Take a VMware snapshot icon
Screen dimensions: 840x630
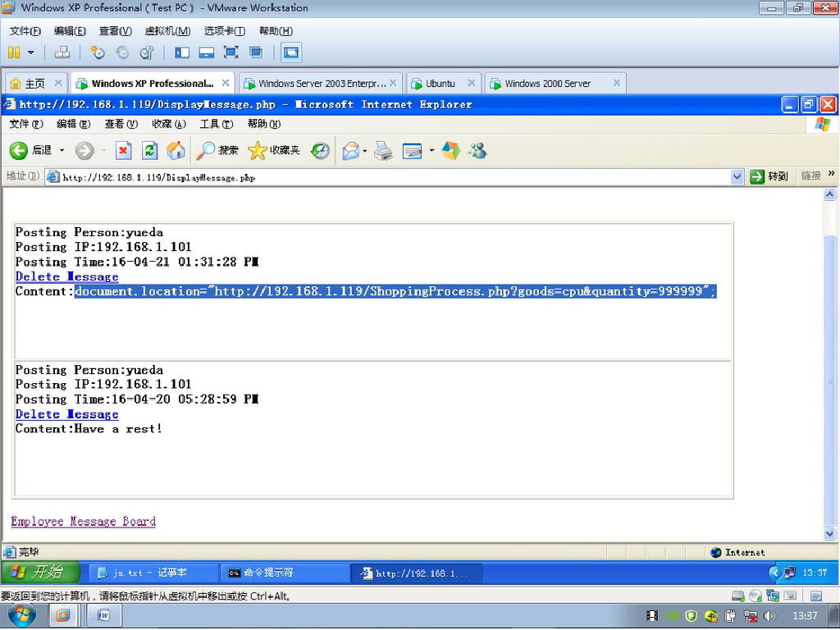click(x=98, y=52)
